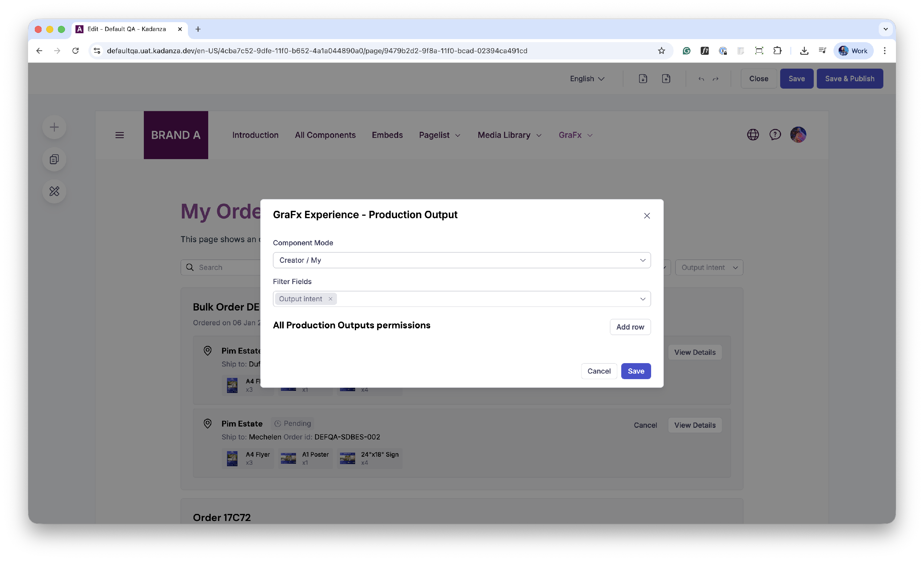
Task: Close the Production Output dialog with X
Action: pos(646,215)
